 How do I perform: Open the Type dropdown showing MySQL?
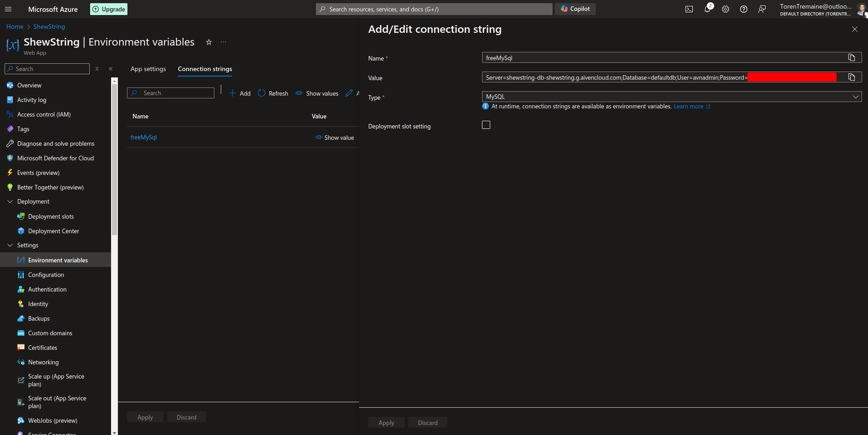(x=672, y=97)
